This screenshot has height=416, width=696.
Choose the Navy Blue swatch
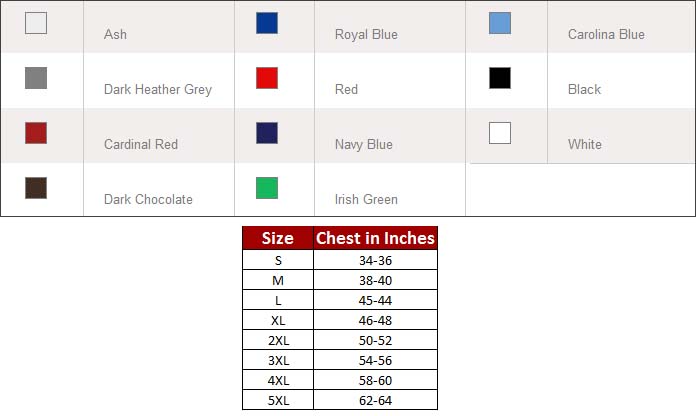pyautogui.click(x=267, y=133)
